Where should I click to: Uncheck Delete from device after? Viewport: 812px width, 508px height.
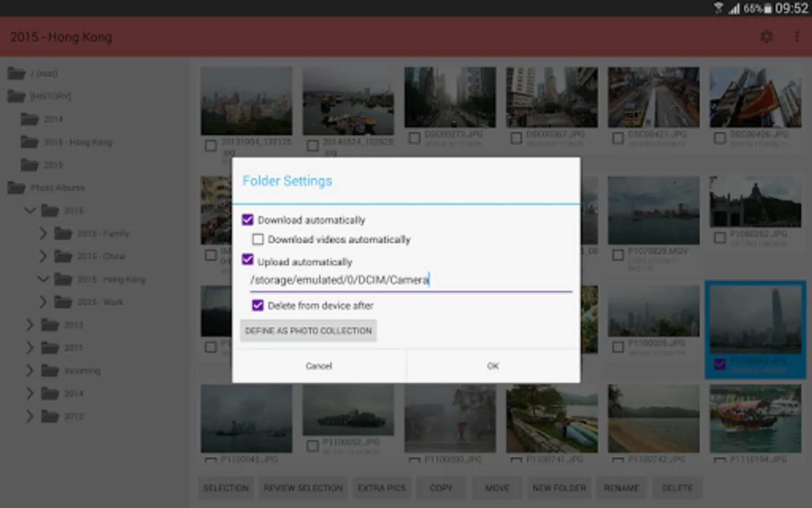[x=258, y=305]
